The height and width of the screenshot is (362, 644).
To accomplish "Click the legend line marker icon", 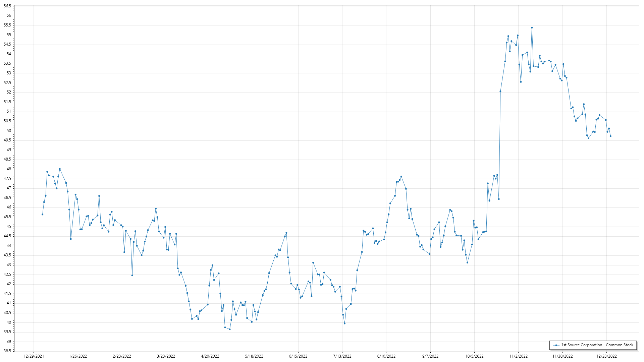I will pos(556,345).
